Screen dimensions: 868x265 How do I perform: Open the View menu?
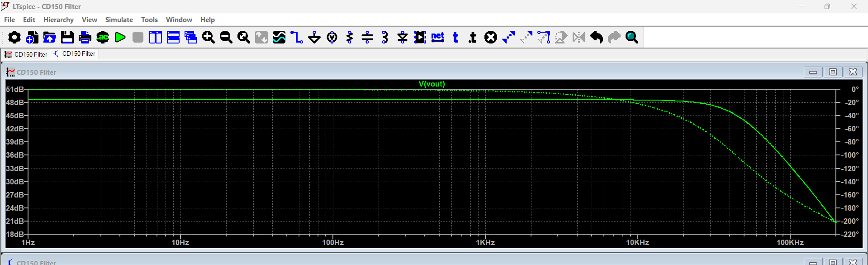(x=90, y=20)
